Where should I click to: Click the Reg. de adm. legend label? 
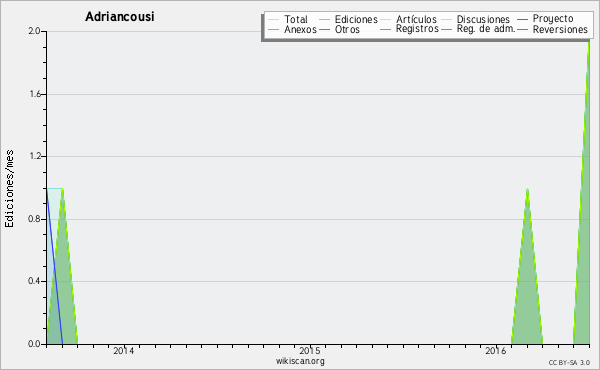486,29
